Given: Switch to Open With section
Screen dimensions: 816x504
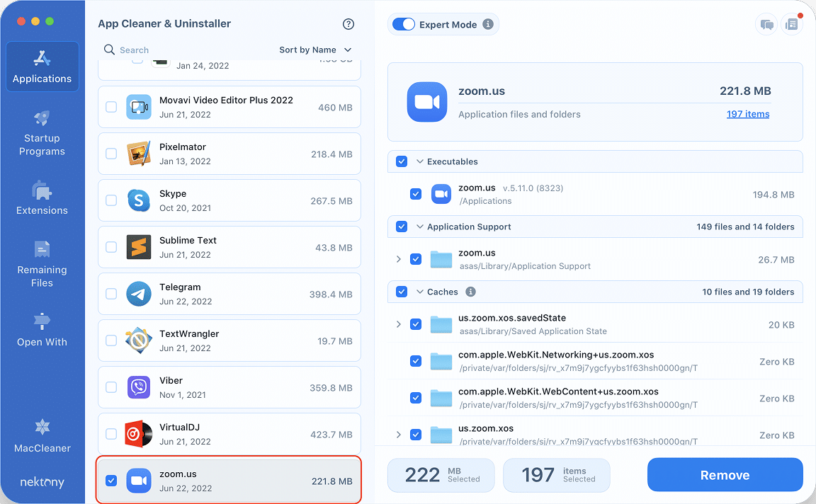Looking at the screenshot, I should (x=42, y=330).
